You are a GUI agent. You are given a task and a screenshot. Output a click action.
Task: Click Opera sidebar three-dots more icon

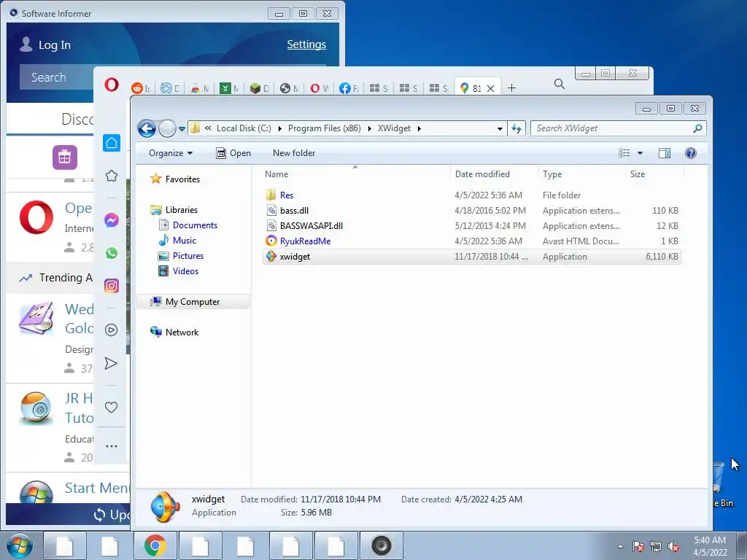(x=112, y=446)
